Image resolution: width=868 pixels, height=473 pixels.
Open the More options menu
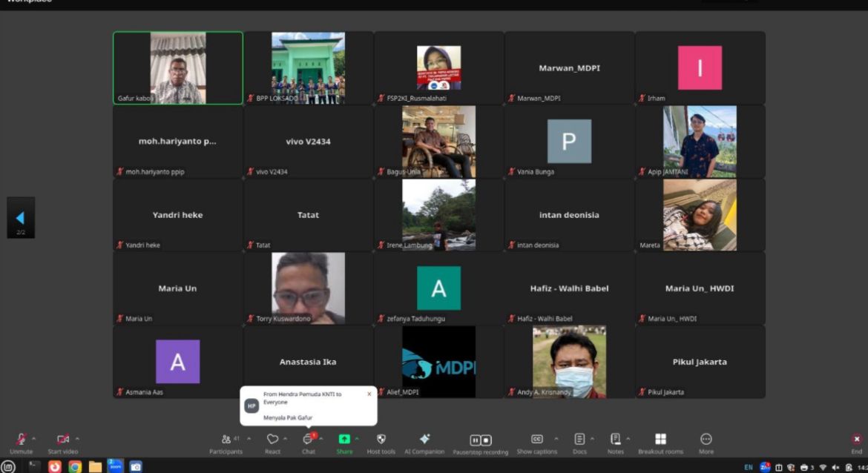(706, 440)
